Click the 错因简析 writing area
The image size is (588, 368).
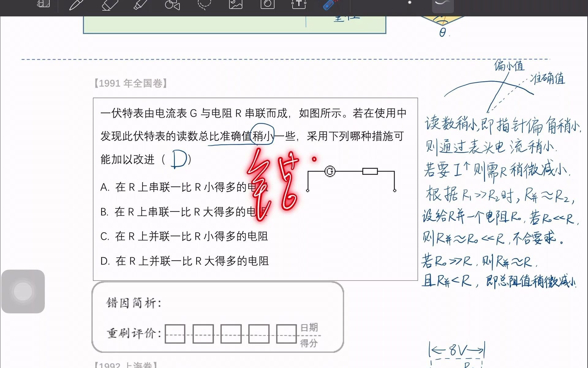(214, 304)
